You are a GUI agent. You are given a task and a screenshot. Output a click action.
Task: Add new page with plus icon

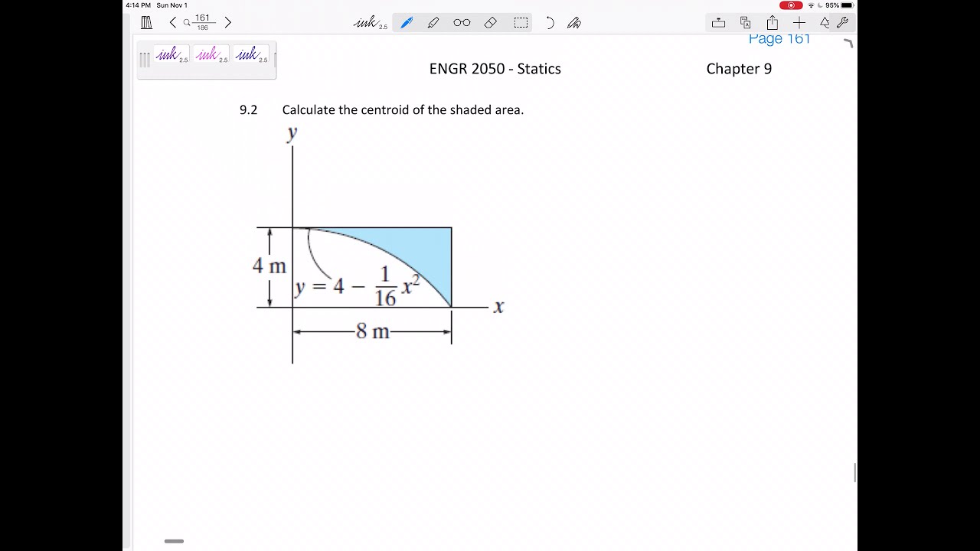click(799, 23)
